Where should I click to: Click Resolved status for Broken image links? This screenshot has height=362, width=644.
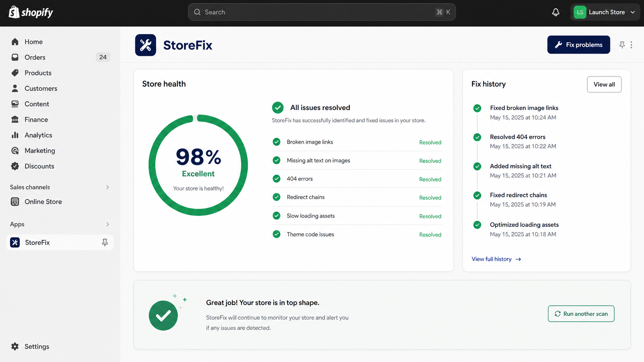pos(430,142)
